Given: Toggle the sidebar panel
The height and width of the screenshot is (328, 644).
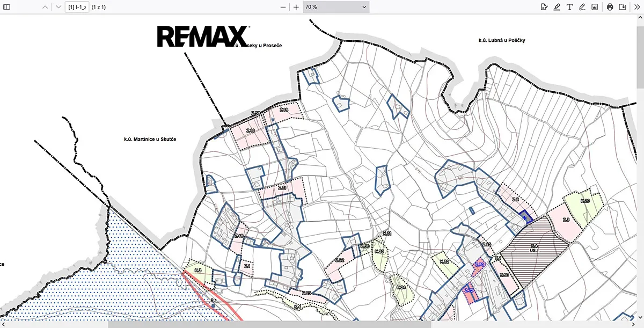Looking at the screenshot, I should click(x=7, y=7).
